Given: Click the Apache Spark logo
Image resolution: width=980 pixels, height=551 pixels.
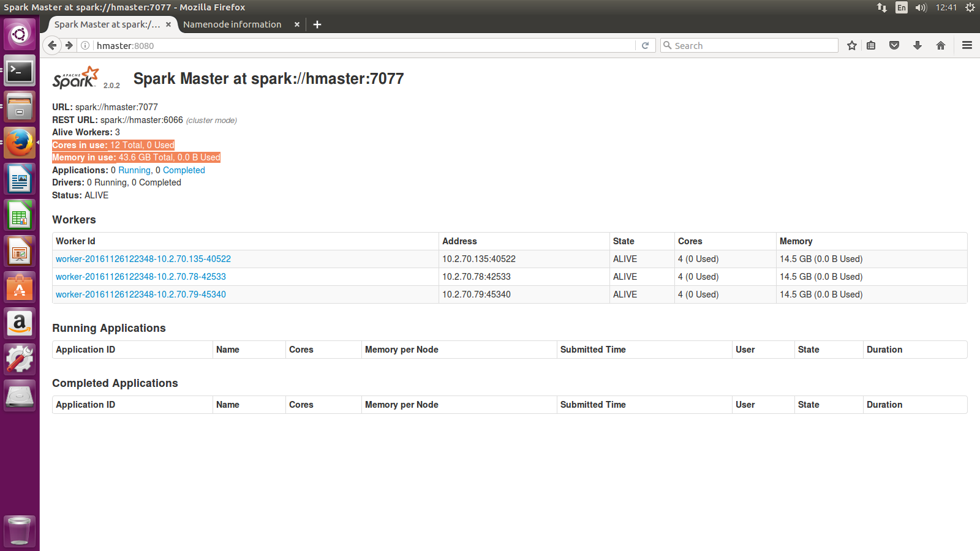Looking at the screenshot, I should click(75, 78).
